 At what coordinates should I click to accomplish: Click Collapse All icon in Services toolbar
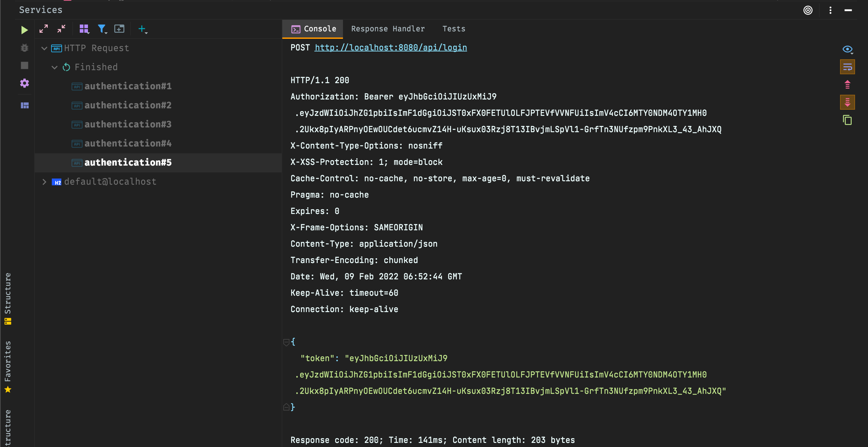pyautogui.click(x=61, y=29)
